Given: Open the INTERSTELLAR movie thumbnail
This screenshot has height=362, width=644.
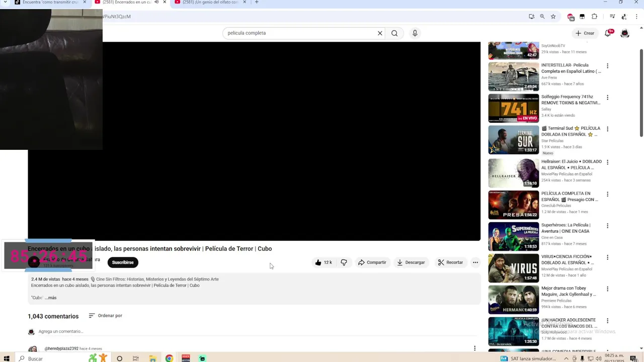Looking at the screenshot, I should [513, 76].
